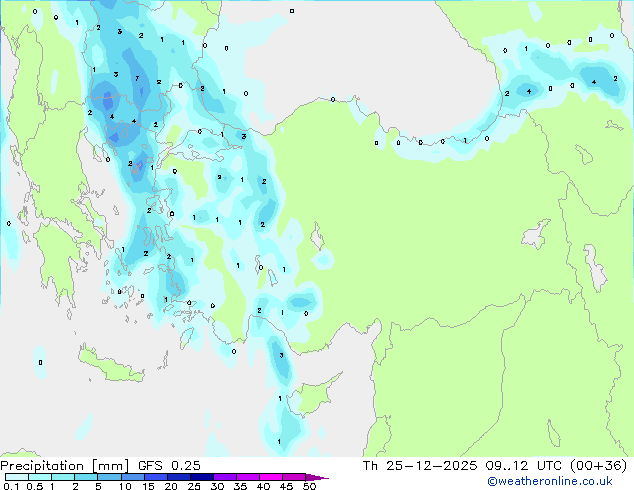This screenshot has width=634, height=490.
Task: Click the 10–15 mm legend color swatch
Action: [133, 477]
